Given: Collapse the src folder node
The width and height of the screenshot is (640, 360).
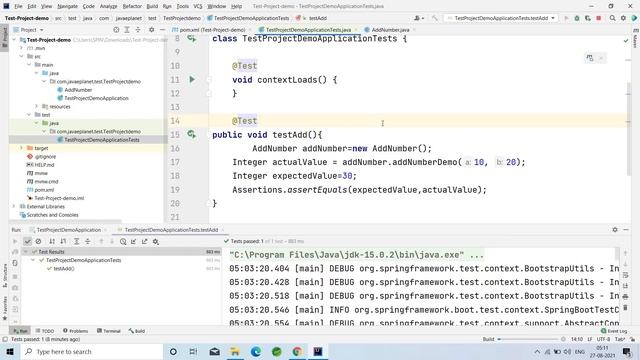Looking at the screenshot, I should (x=22, y=56).
